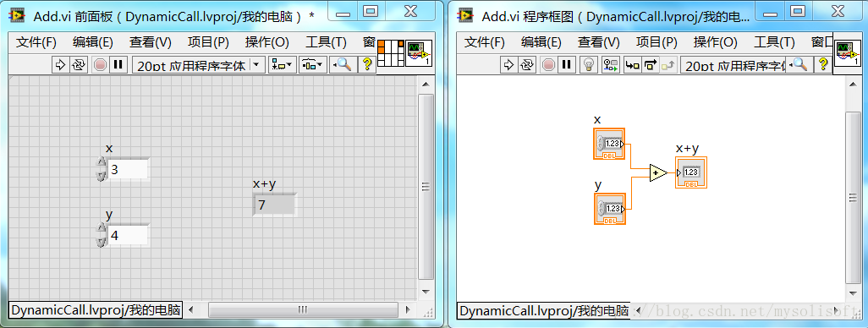
Task: Decrement x control with down arrow
Action: click(x=101, y=176)
